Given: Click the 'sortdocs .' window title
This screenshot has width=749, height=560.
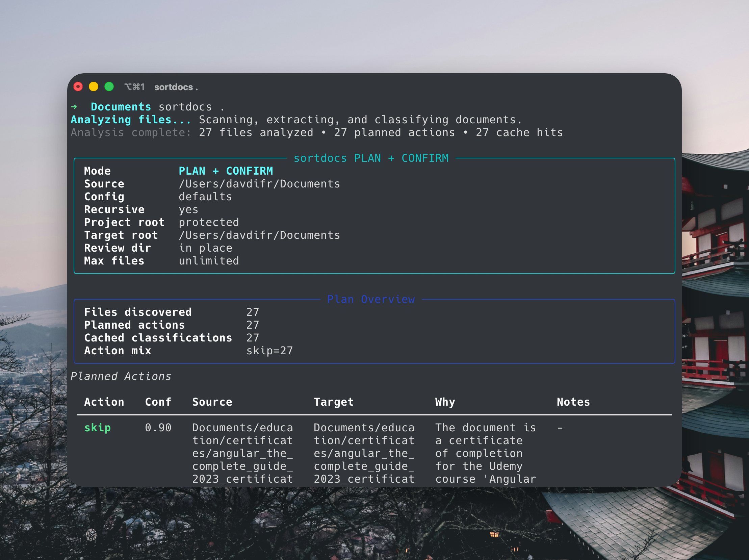Looking at the screenshot, I should (176, 87).
